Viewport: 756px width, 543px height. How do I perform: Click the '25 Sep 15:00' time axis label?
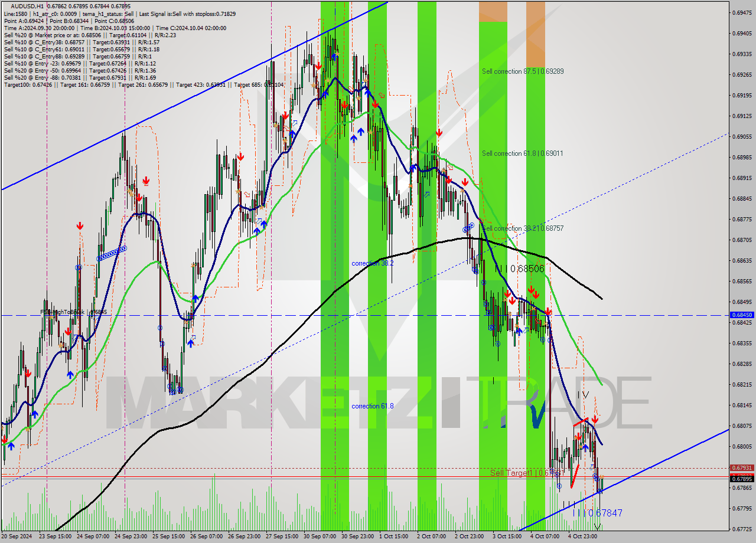click(169, 537)
